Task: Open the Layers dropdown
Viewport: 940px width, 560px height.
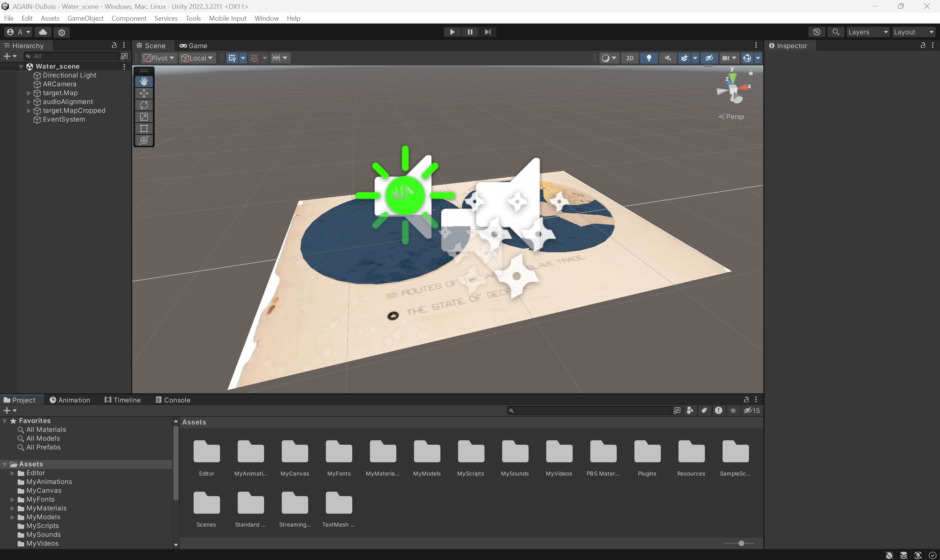Action: [x=867, y=32]
